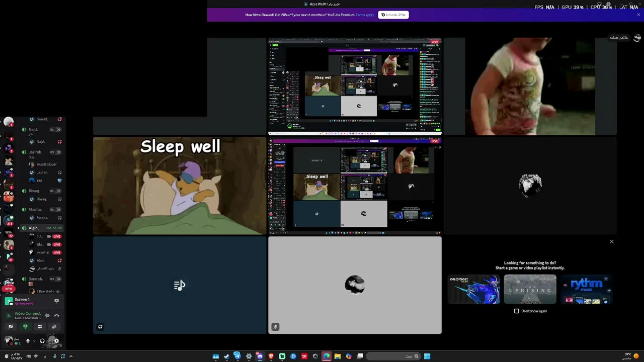
Task: Expand the microphone input options arrow
Action: coord(34,341)
